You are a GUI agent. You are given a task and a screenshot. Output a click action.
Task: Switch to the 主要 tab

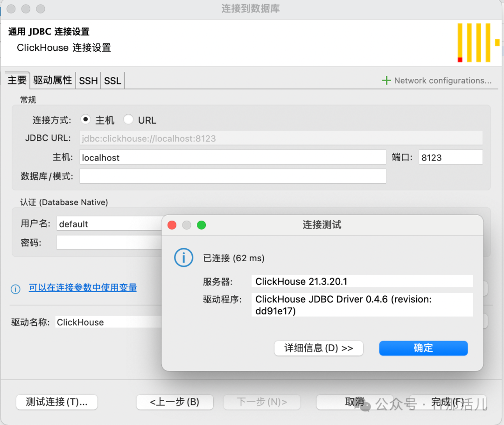pyautogui.click(x=17, y=80)
